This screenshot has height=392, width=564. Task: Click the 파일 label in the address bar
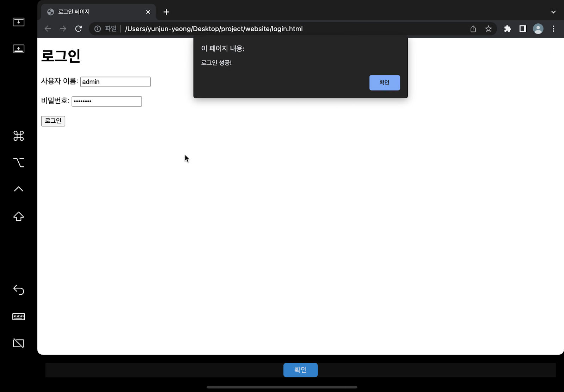[x=111, y=29]
